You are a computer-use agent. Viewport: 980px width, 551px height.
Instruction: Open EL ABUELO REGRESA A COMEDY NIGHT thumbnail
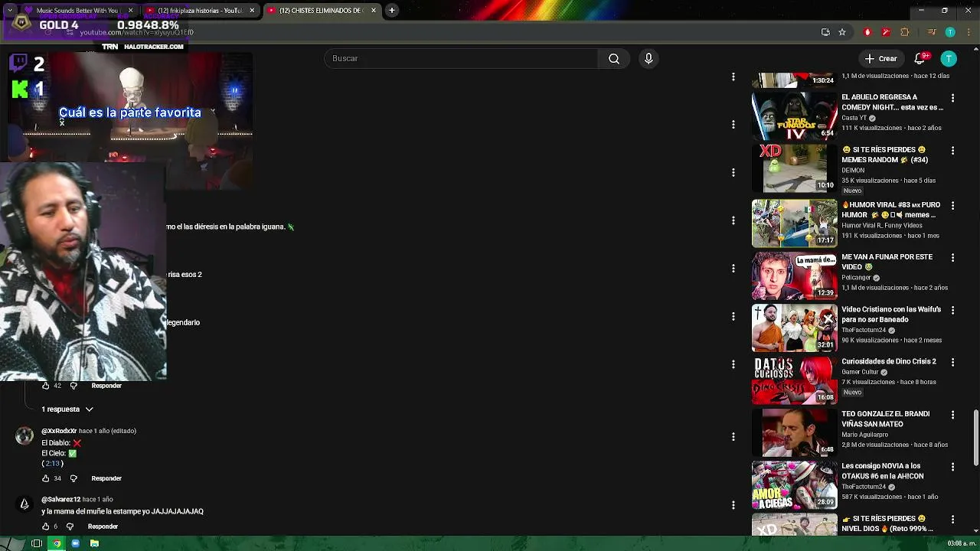[795, 116]
